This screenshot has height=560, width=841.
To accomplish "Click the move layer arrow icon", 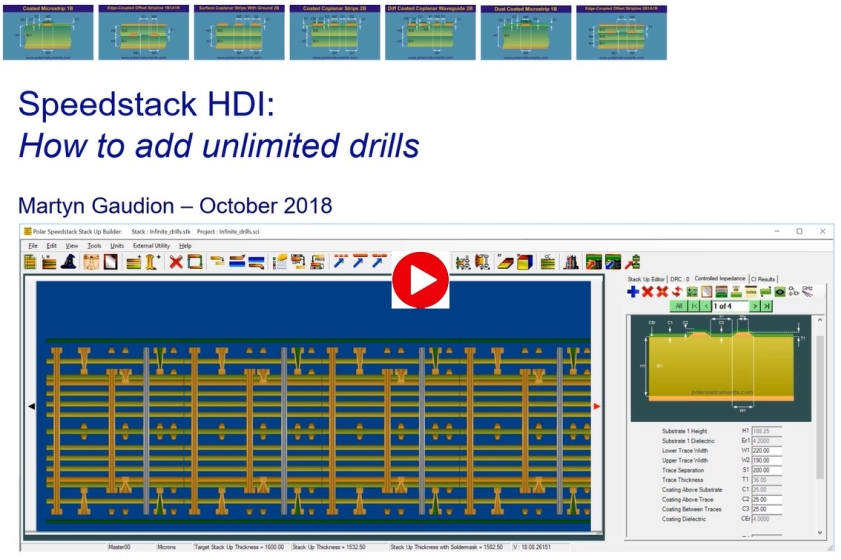I will pyautogui.click(x=217, y=262).
